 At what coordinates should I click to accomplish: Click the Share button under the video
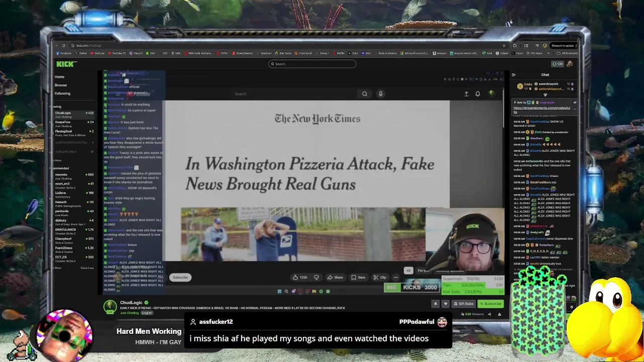pos(335,278)
